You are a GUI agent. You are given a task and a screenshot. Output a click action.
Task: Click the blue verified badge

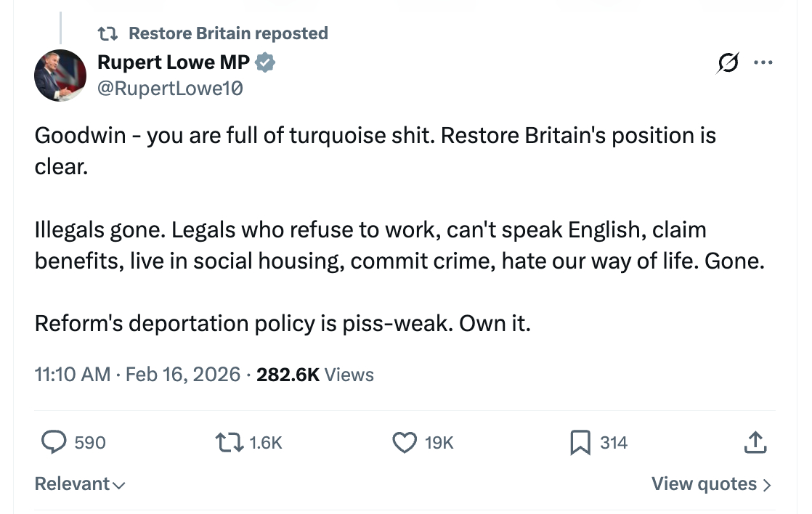click(266, 64)
